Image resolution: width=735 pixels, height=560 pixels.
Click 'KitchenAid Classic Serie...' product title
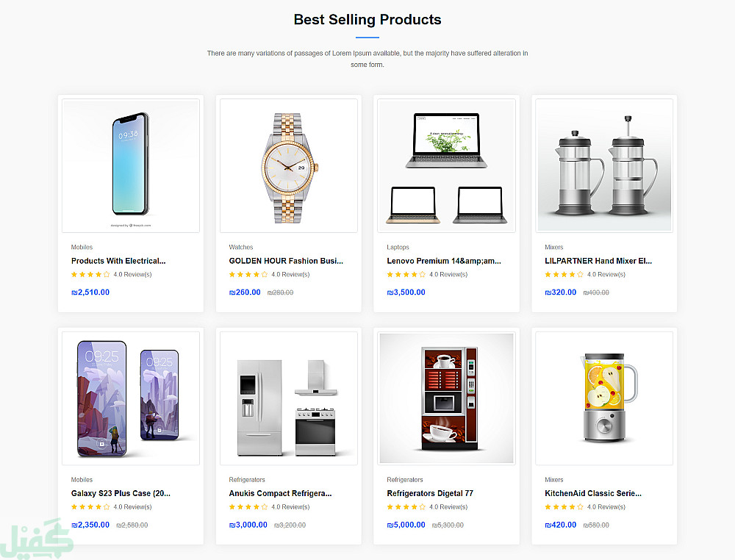[593, 493]
